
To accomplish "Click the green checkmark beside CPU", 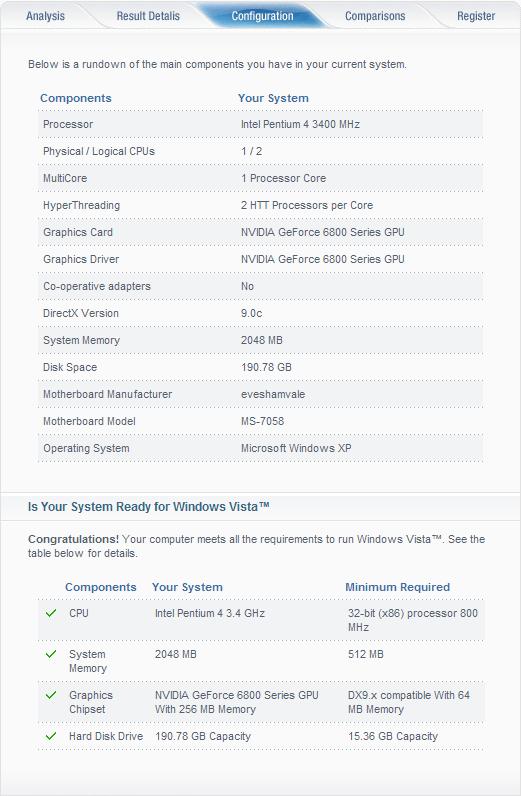I will [51, 613].
